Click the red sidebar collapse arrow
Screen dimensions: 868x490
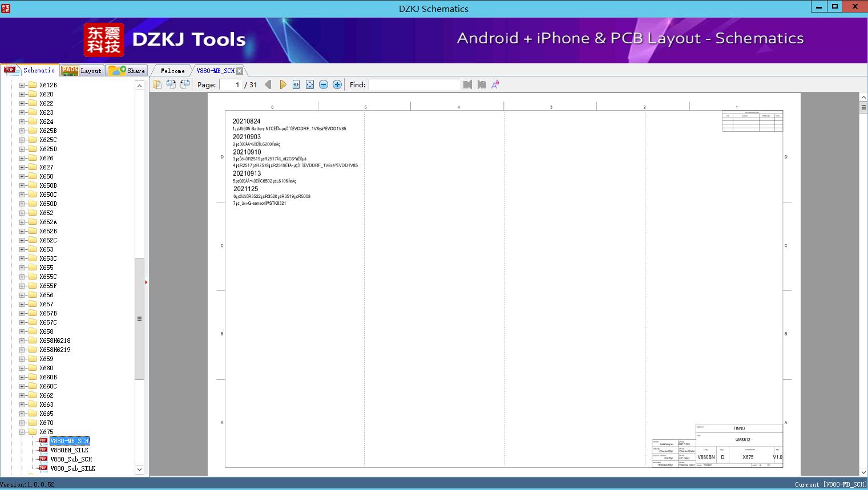coord(146,282)
